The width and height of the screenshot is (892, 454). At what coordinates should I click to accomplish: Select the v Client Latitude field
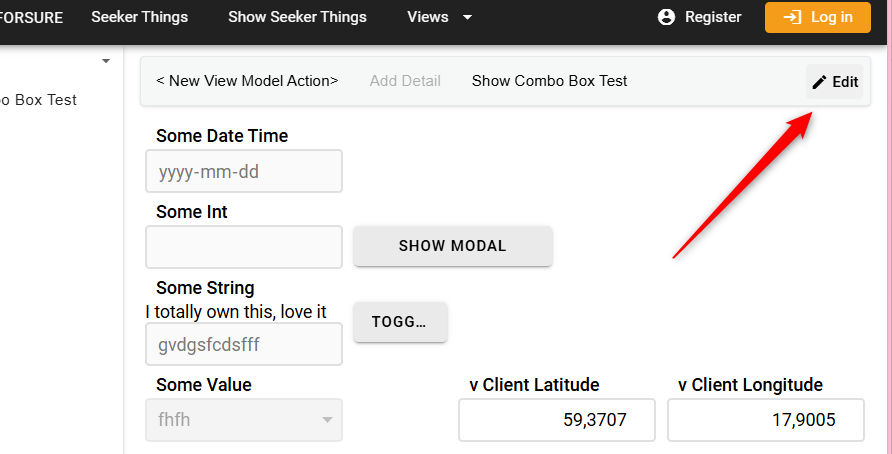click(556, 420)
